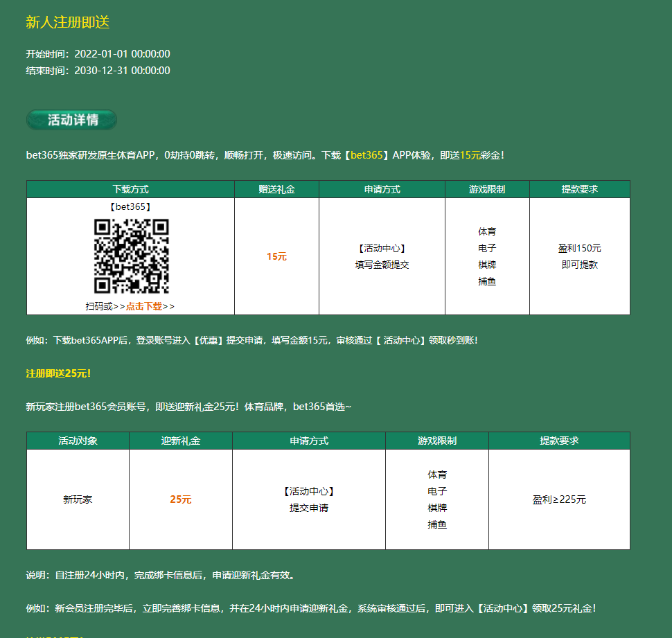Click the bet365 QR code image

(132, 256)
